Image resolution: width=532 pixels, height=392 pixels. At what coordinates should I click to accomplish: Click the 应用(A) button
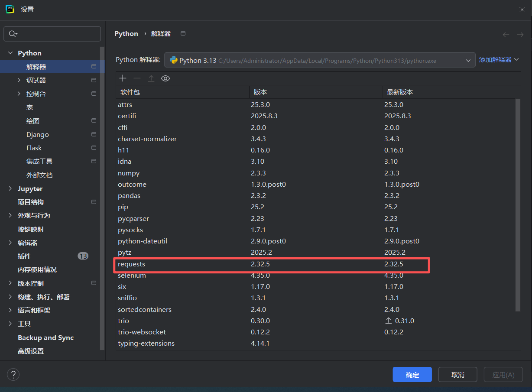(503, 375)
